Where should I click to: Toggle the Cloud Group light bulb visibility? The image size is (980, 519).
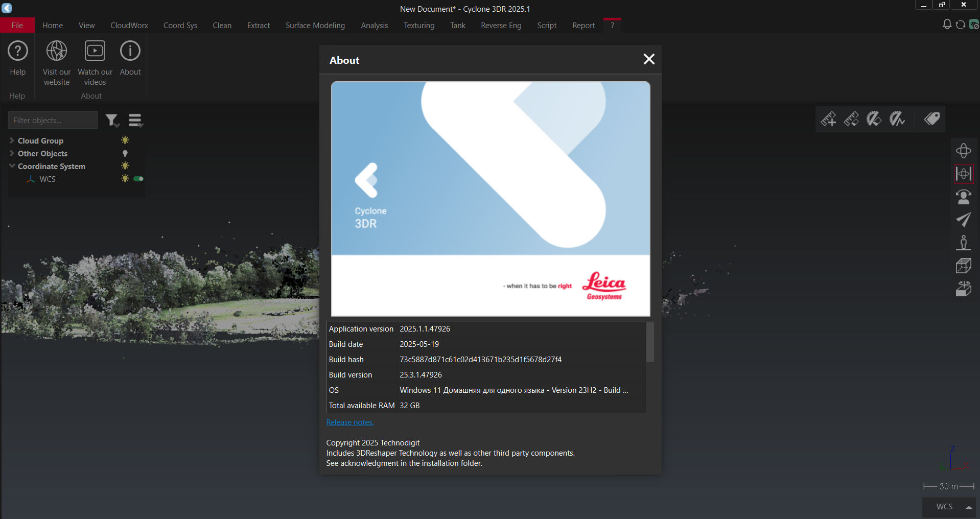point(125,140)
